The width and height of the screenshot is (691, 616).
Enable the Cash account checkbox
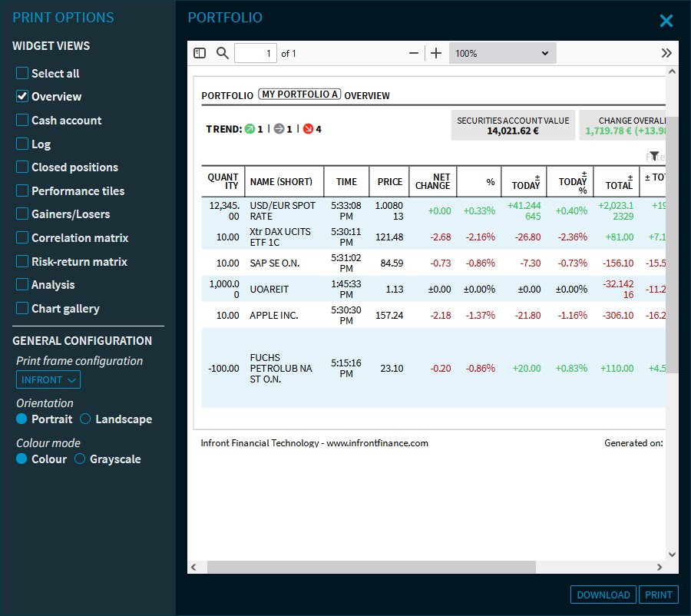point(22,121)
